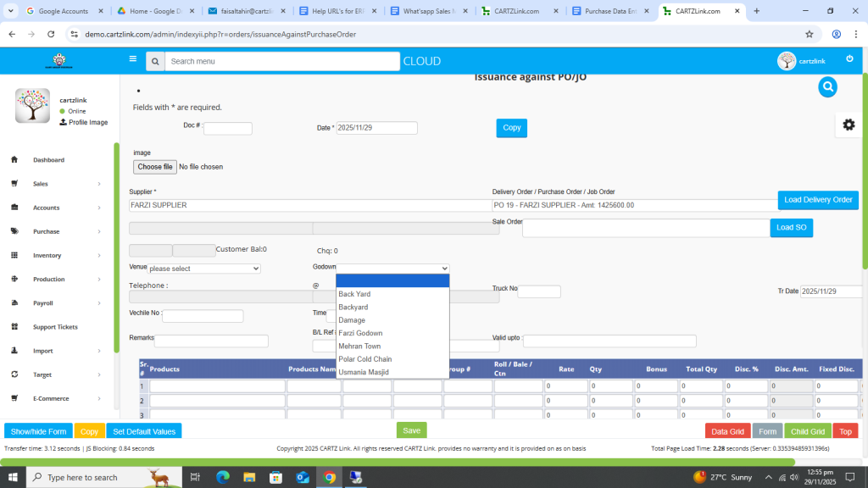Select Farzi Godown from the godown list

coord(360,333)
